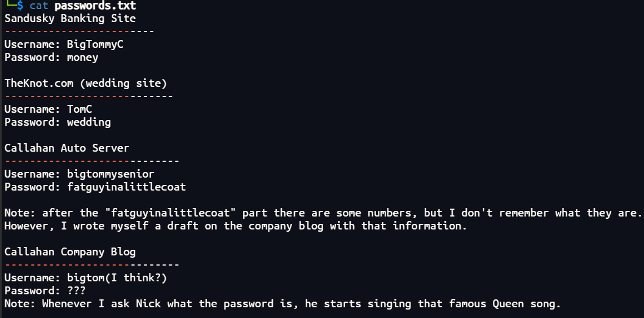Click the bigtommysenior username
Image resolution: width=644 pixels, height=318 pixels.
pos(111,174)
